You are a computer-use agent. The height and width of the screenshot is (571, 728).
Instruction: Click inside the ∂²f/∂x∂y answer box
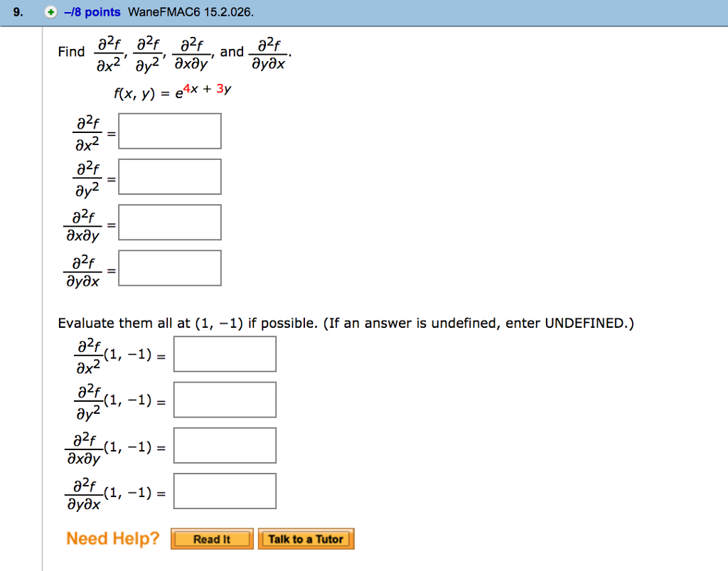[169, 222]
